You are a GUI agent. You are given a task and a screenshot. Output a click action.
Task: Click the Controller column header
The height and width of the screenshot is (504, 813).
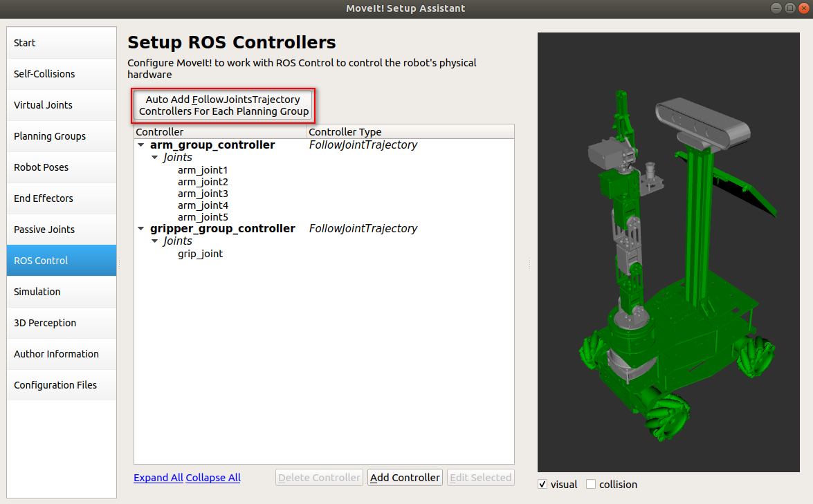(x=220, y=131)
